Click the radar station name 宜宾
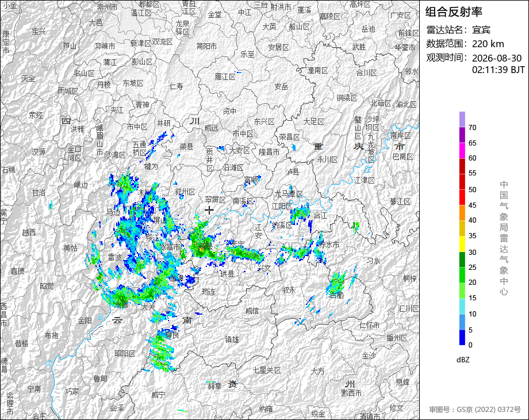The image size is (529, 420). (481, 30)
